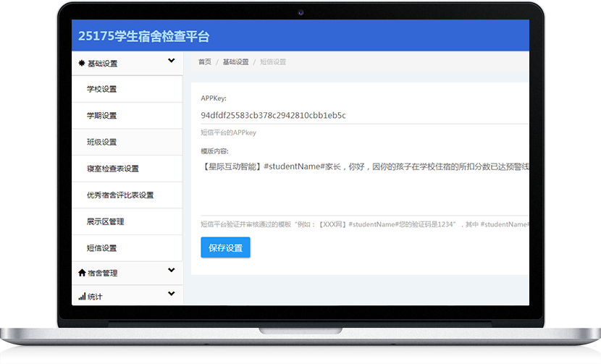Open 学校设置 in the sidebar
This screenshot has width=601, height=364.
(101, 90)
